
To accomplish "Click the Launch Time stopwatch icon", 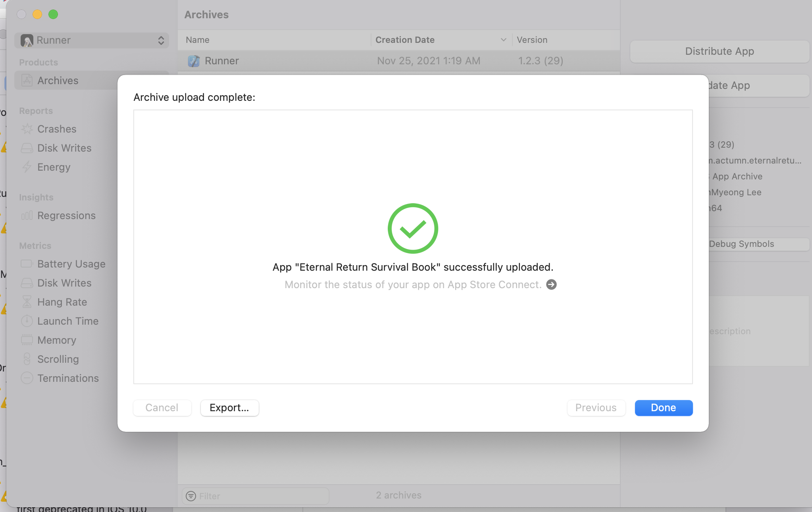I will coord(27,321).
